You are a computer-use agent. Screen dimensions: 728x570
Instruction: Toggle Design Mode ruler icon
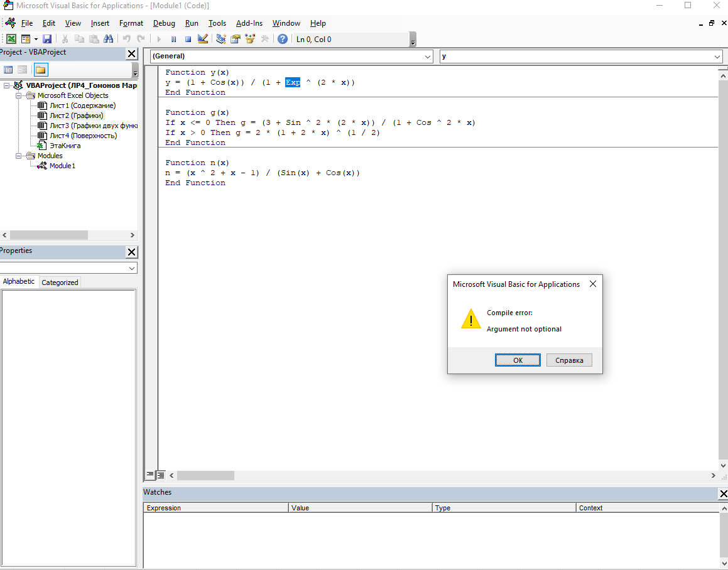(202, 40)
